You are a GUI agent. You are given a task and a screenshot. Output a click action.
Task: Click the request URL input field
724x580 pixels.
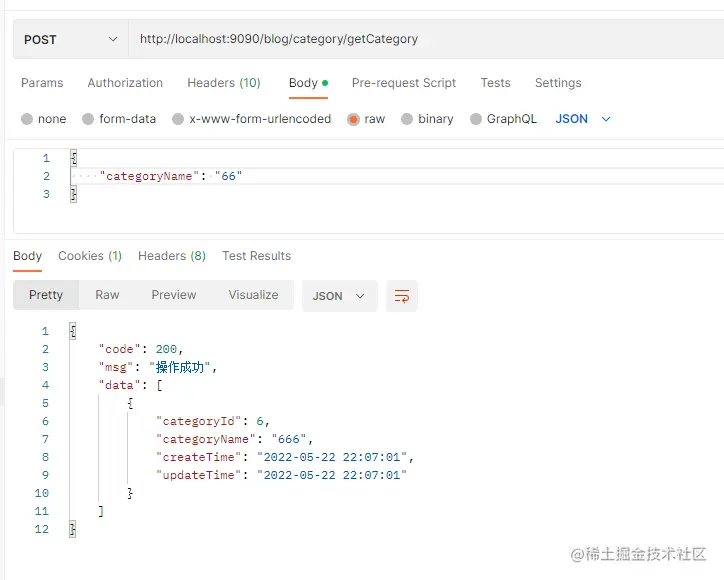point(426,39)
